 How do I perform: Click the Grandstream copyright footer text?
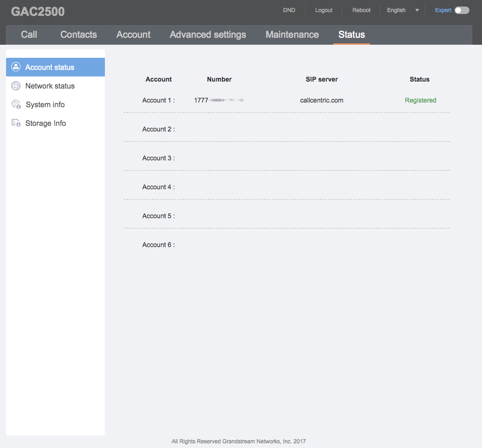pos(239,441)
